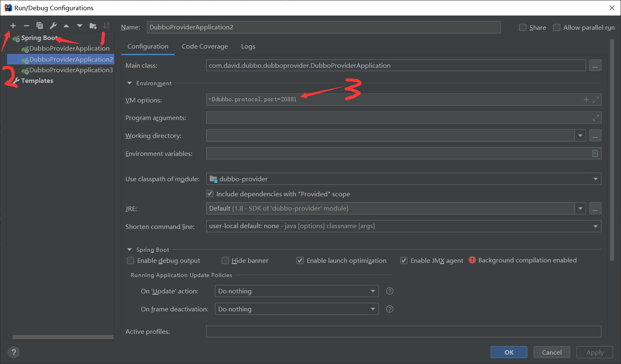Copy the DubboProviderApplication2 configuration

[40, 25]
